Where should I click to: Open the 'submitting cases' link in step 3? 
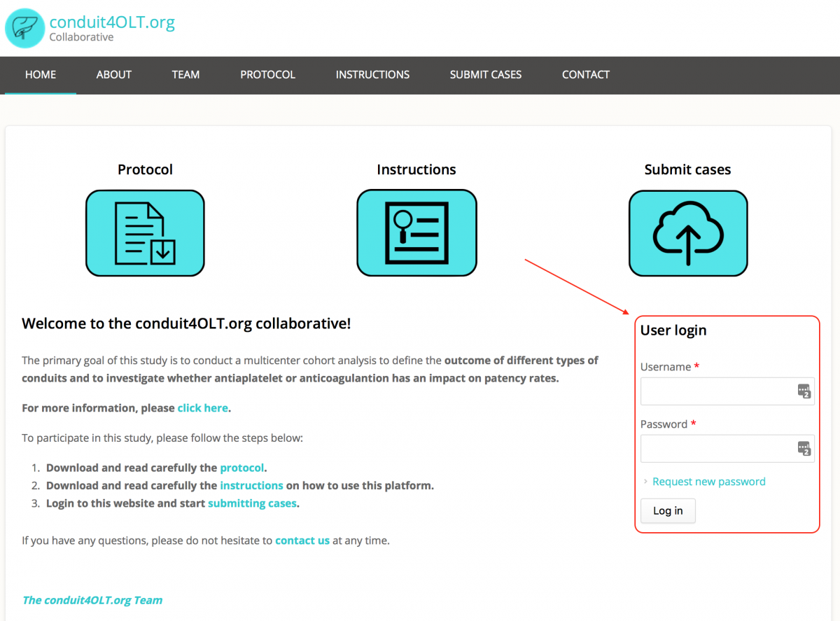pyautogui.click(x=252, y=503)
